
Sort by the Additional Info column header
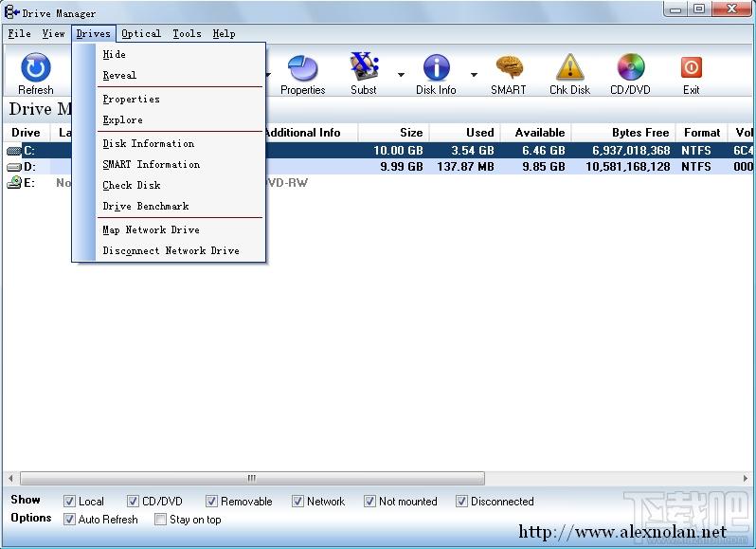coord(311,133)
